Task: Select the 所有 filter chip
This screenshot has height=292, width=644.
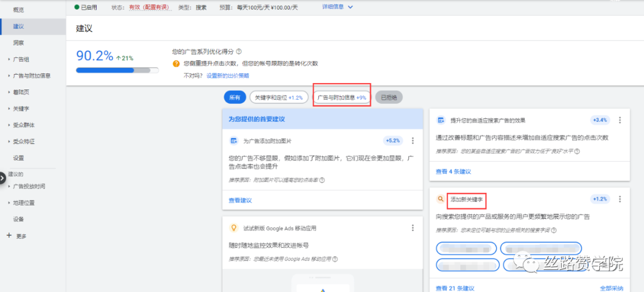Action: (234, 97)
